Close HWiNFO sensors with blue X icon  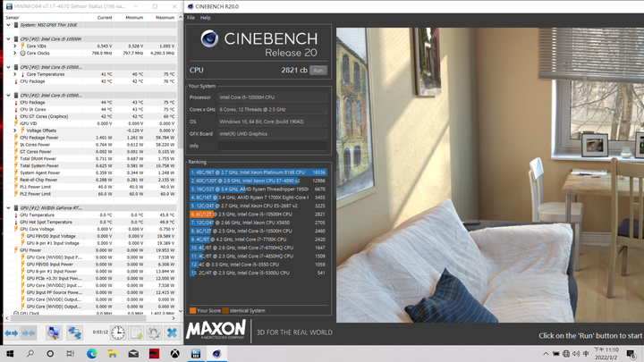[x=172, y=333]
